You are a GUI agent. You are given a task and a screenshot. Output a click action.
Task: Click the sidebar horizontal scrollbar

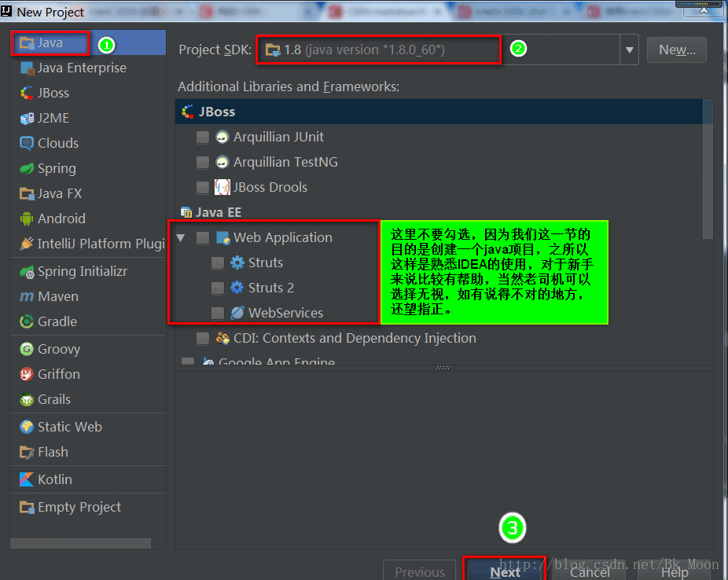pos(80,543)
